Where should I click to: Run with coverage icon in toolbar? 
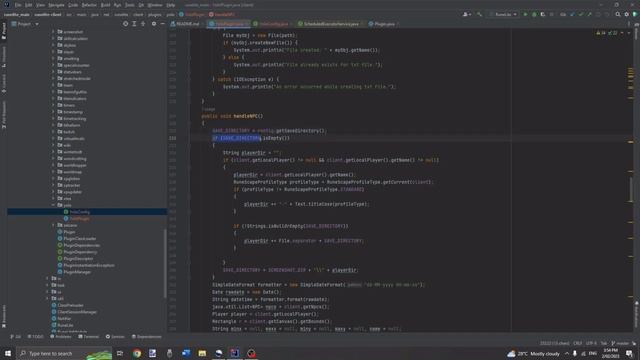pyautogui.click(x=543, y=14)
